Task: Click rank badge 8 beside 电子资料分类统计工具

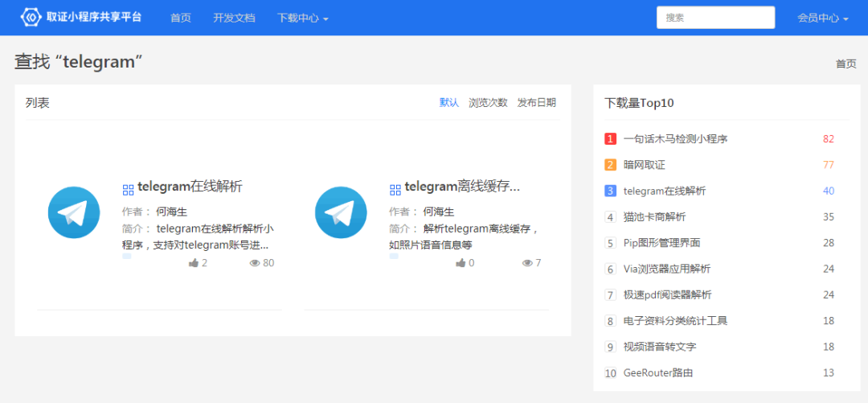Action: click(611, 321)
